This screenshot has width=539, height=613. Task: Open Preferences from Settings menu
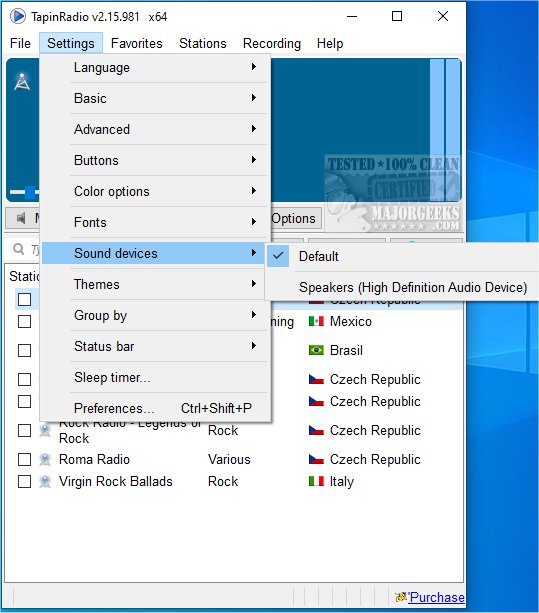pyautogui.click(x=155, y=408)
